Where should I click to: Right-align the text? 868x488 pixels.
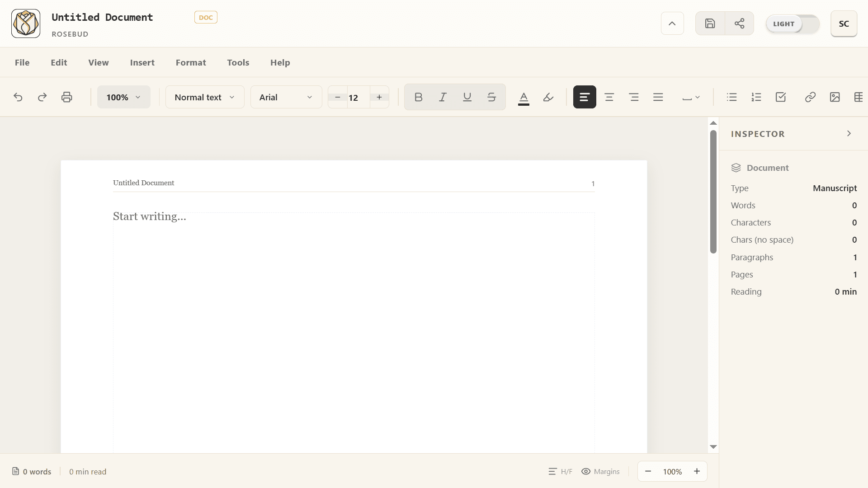pos(634,97)
